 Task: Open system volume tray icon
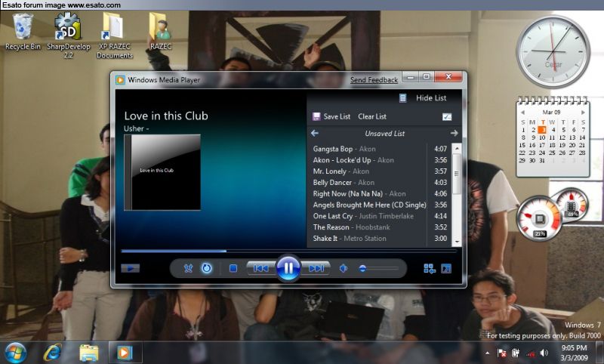coord(544,353)
